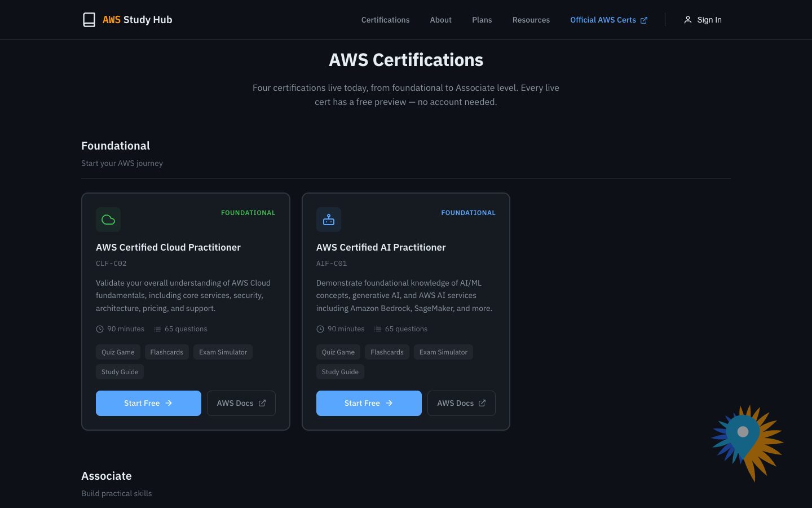Open AWS Docs for Cloud Practitioner

tap(241, 403)
